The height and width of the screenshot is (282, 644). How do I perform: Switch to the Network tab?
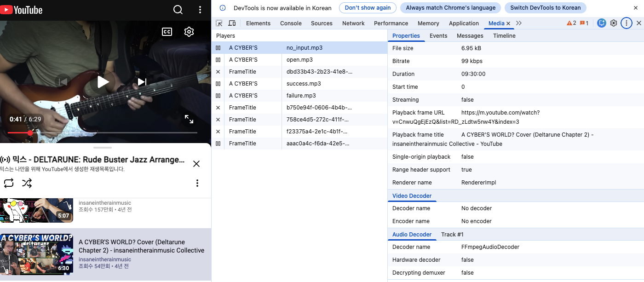point(353,23)
